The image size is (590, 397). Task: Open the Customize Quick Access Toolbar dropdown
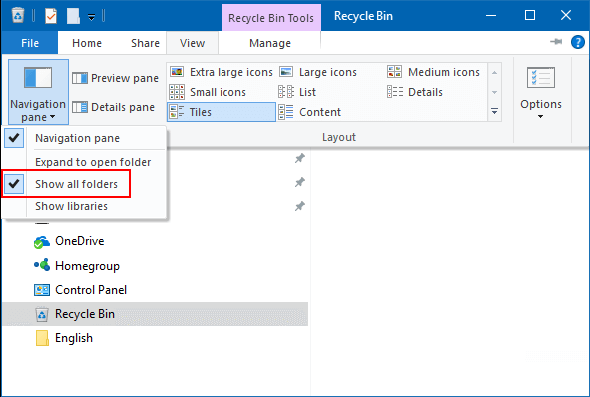(91, 17)
